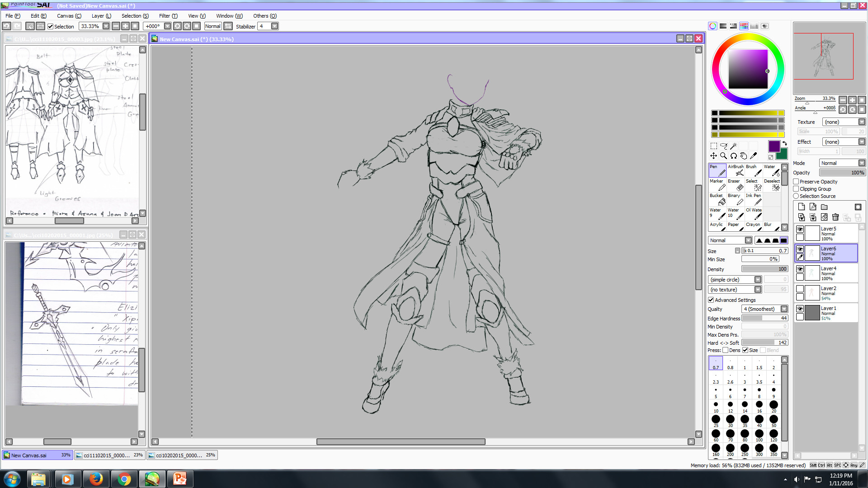Image resolution: width=868 pixels, height=488 pixels.
Task: Create a new layer
Action: pyautogui.click(x=801, y=206)
